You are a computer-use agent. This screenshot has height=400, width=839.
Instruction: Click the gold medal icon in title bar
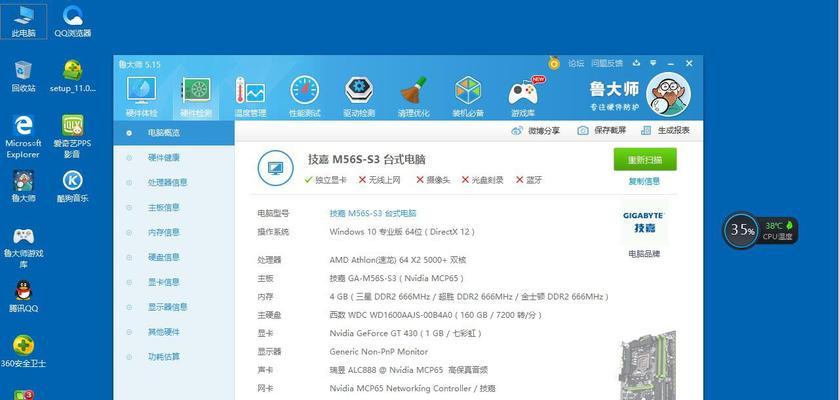click(x=554, y=64)
